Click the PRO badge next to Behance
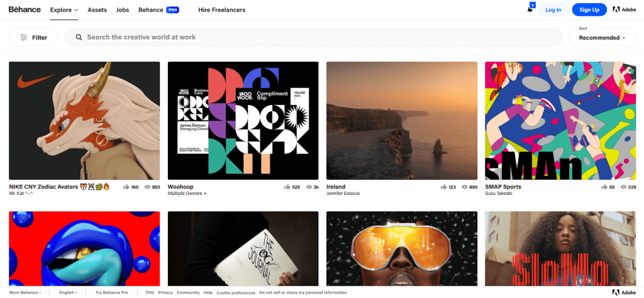 [172, 10]
